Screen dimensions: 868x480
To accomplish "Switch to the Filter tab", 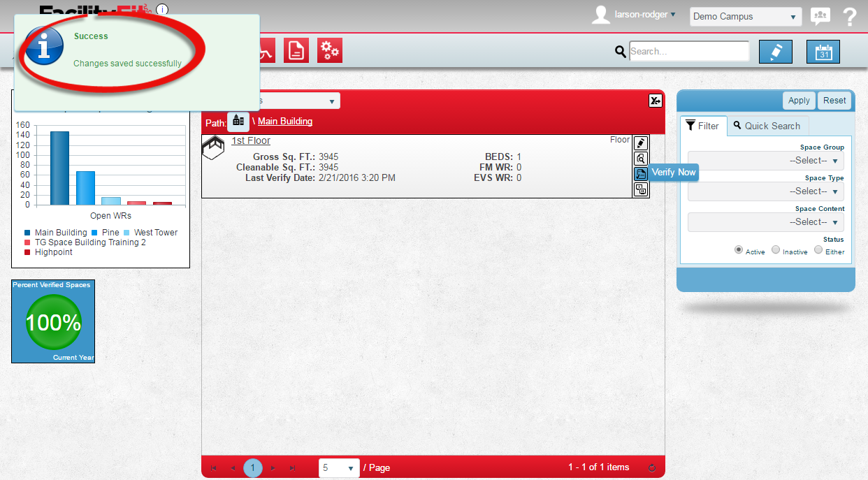I will click(702, 126).
